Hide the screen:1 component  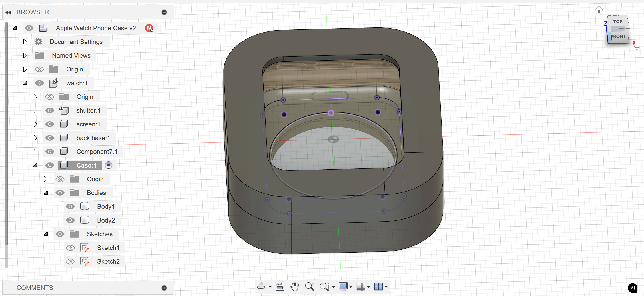(50, 124)
